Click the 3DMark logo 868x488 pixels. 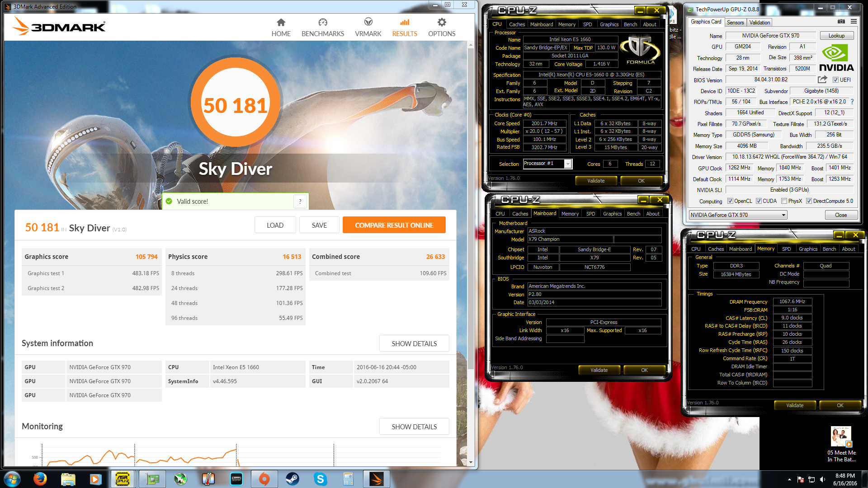[x=59, y=26]
